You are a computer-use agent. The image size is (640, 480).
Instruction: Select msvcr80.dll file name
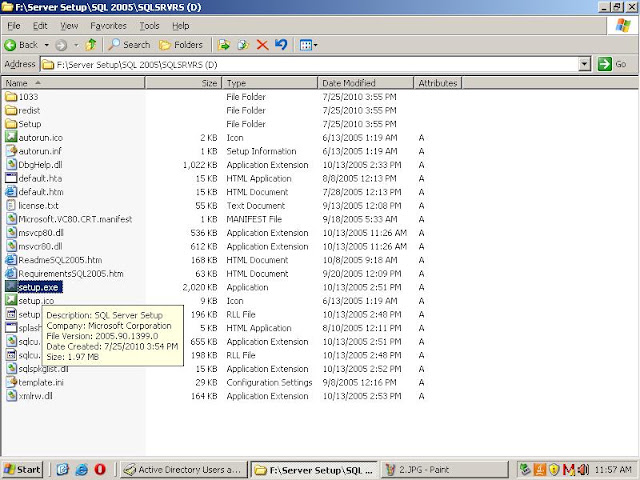click(x=40, y=247)
